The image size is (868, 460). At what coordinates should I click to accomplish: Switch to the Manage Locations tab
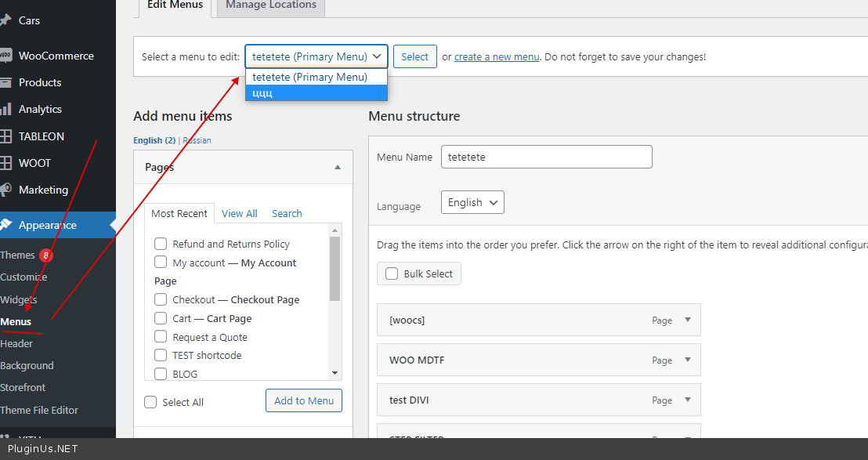pos(270,5)
